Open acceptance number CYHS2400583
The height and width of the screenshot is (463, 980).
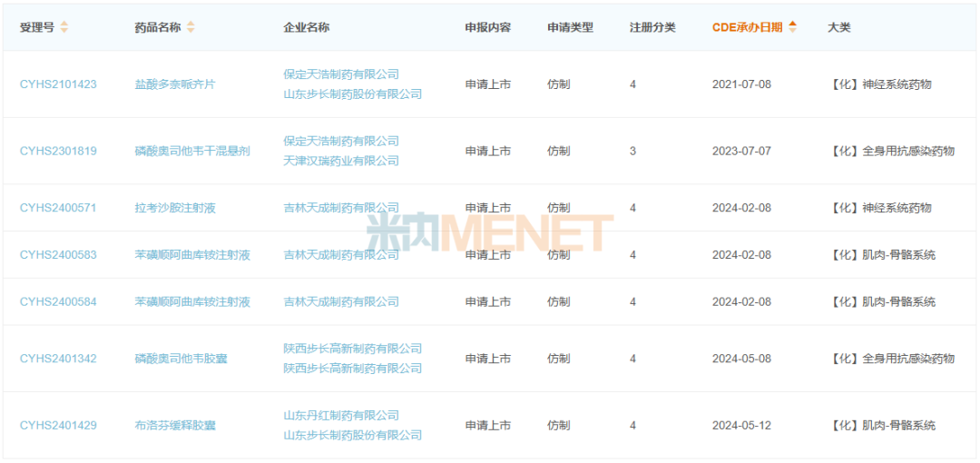pyautogui.click(x=58, y=254)
